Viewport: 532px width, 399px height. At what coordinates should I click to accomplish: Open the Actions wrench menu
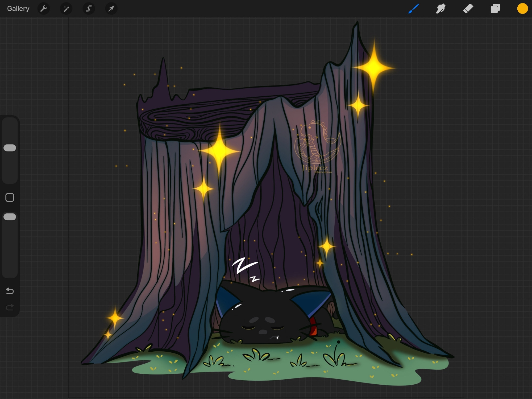[x=44, y=9]
